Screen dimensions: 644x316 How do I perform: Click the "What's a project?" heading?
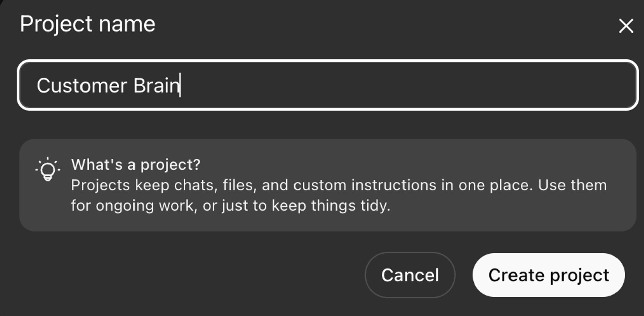click(136, 165)
